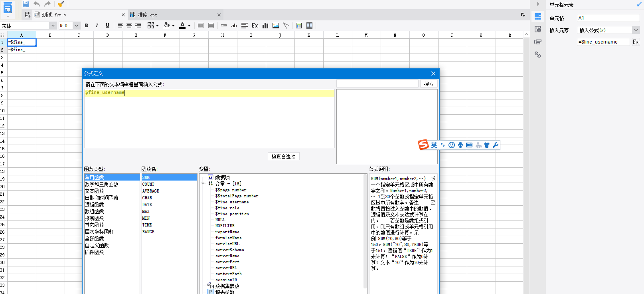Insert a slash line in the cell

click(x=286, y=26)
